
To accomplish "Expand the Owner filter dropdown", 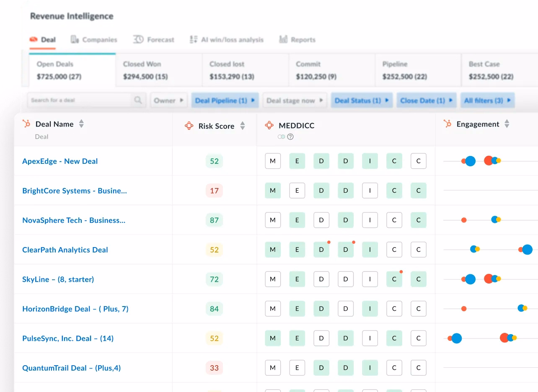I will (x=168, y=101).
